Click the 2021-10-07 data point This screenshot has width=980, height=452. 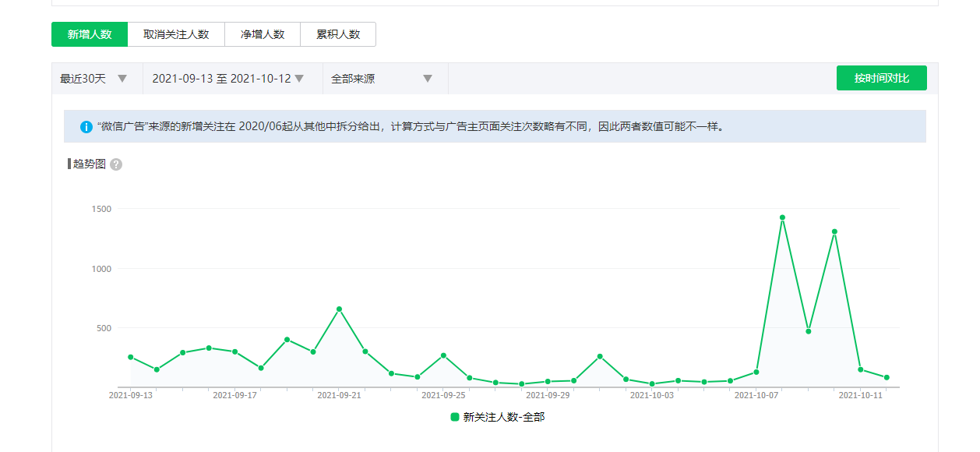click(756, 372)
